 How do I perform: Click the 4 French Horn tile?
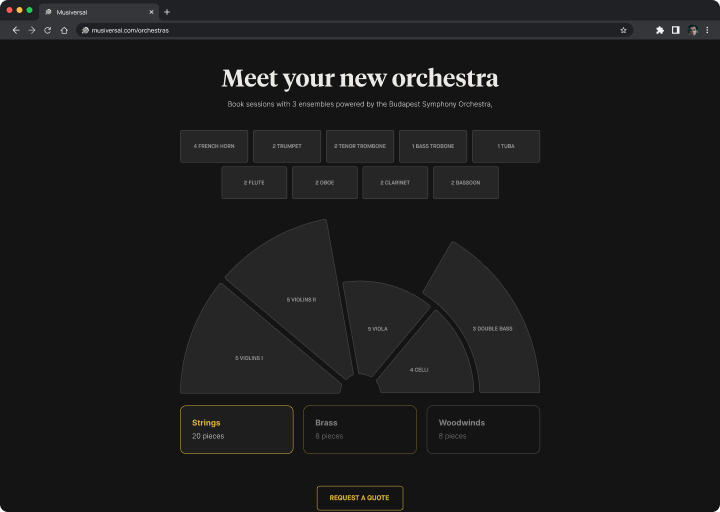click(x=214, y=146)
